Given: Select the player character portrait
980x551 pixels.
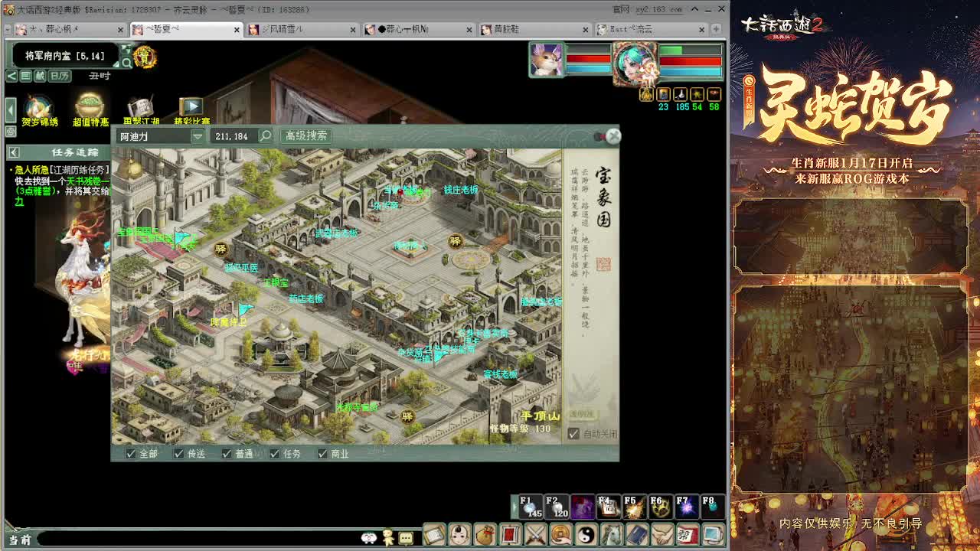Looking at the screenshot, I should (x=635, y=63).
